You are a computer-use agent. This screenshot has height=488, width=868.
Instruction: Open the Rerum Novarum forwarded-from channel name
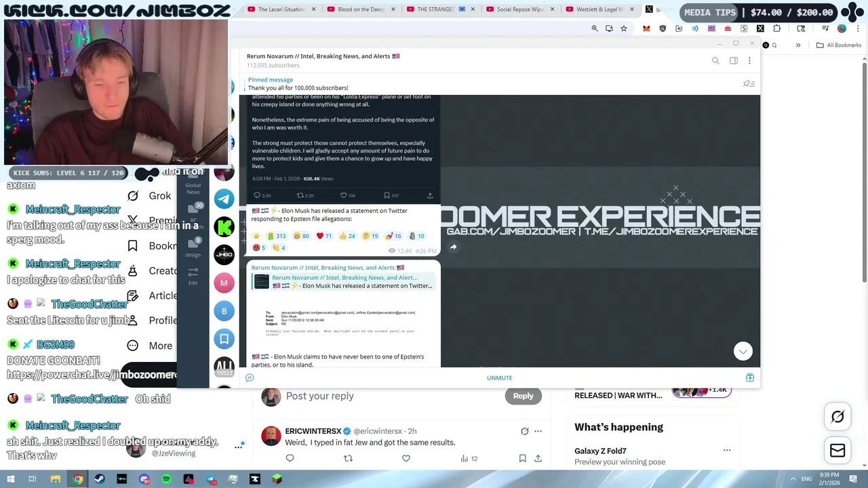(328, 268)
